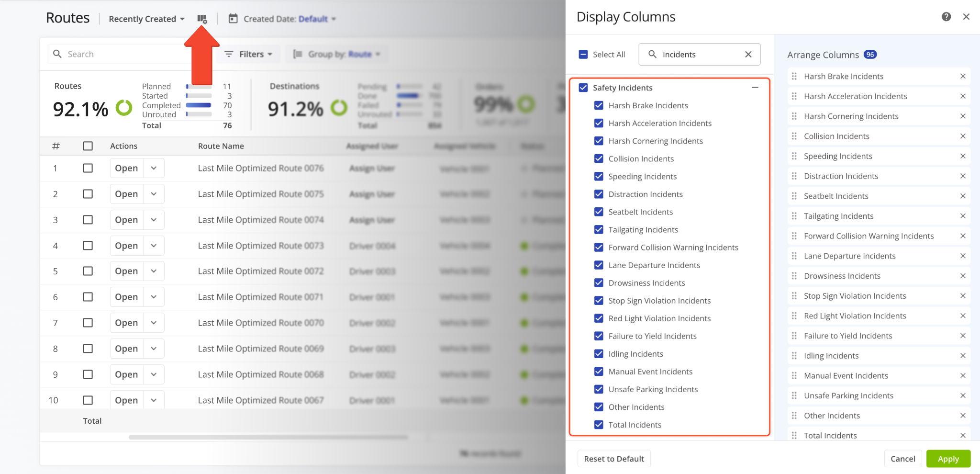Viewport: 980px width, 474px height.
Task: Cancel the column changes
Action: [x=902, y=459]
